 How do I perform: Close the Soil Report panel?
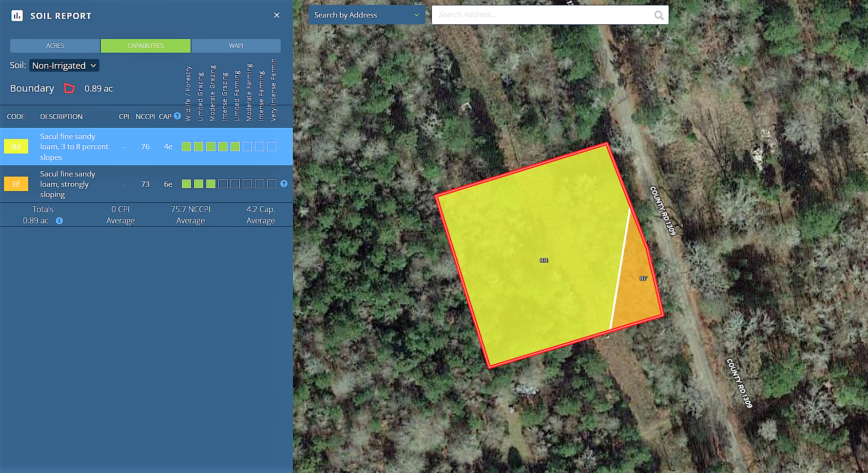click(277, 15)
